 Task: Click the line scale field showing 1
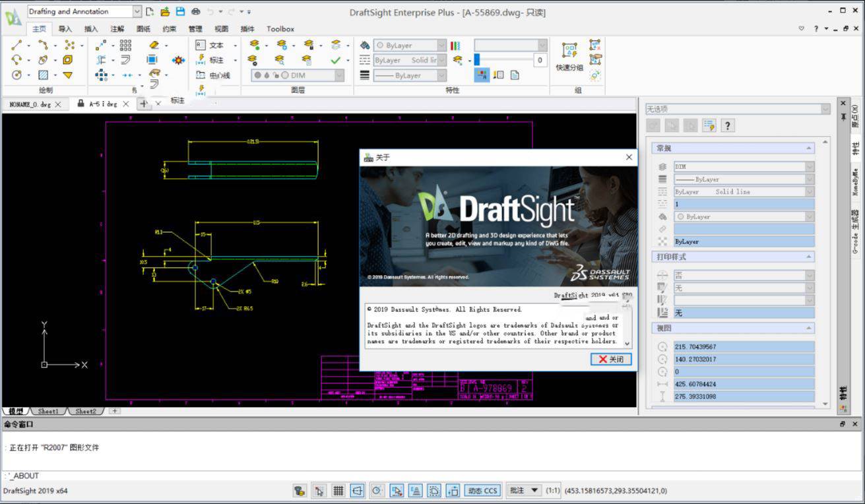(x=744, y=205)
